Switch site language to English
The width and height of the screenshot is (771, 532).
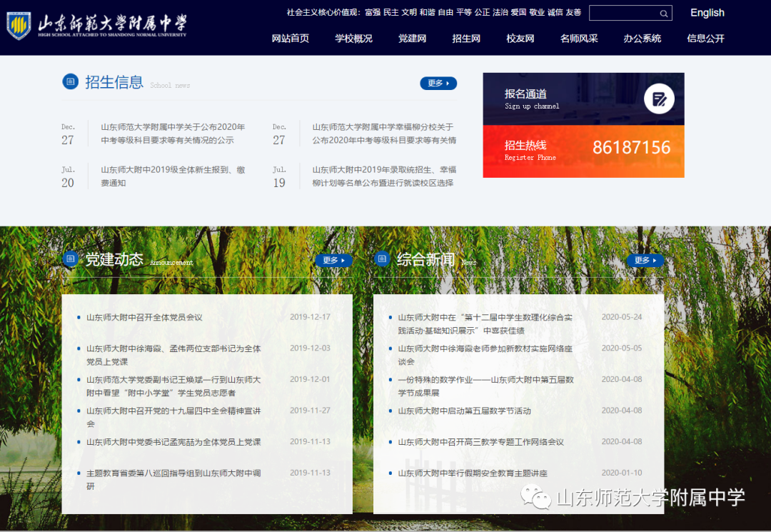click(x=707, y=13)
